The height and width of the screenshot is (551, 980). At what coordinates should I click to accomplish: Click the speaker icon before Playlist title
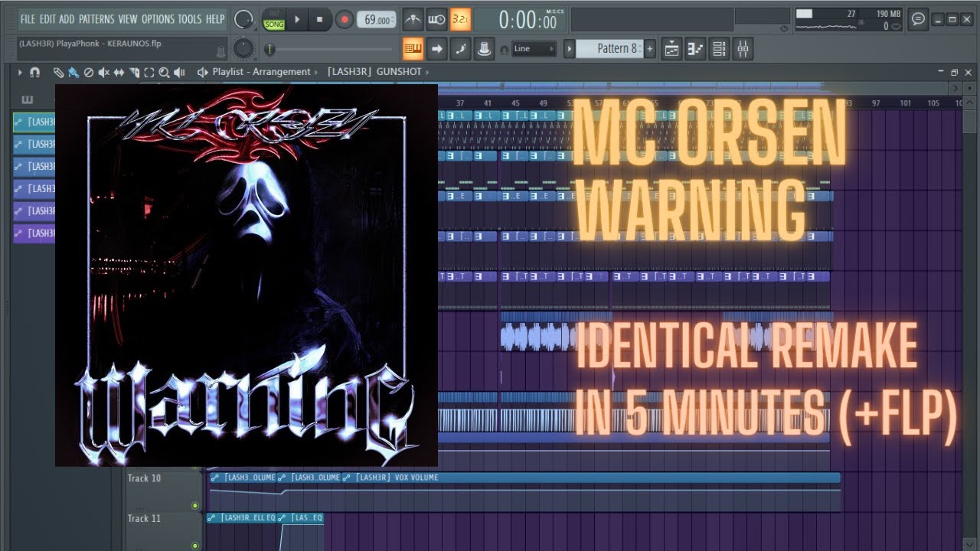202,72
